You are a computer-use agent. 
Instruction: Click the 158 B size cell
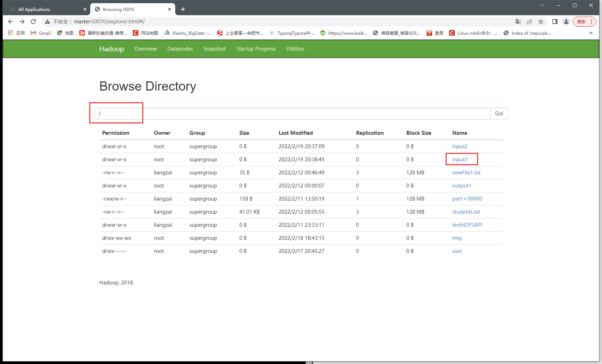pos(246,199)
